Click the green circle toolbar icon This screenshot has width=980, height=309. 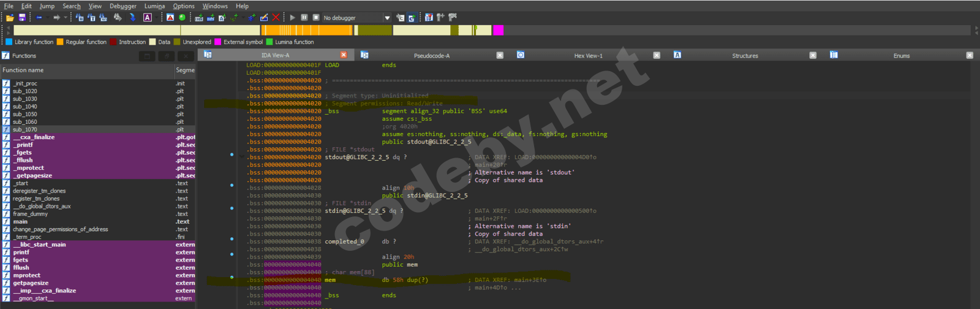[x=182, y=18]
